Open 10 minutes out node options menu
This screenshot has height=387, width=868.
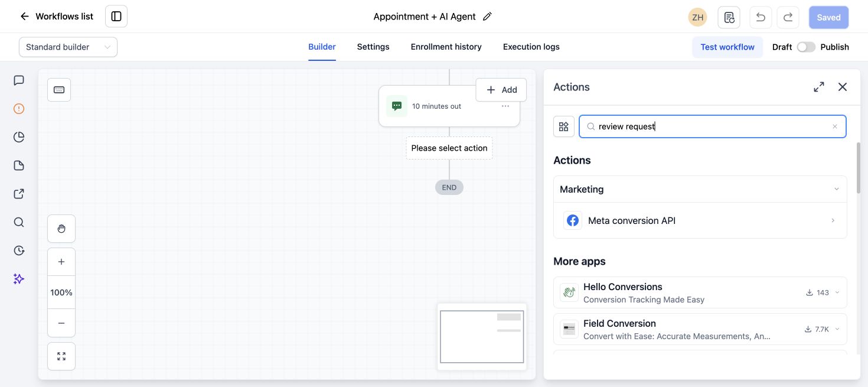pyautogui.click(x=505, y=106)
